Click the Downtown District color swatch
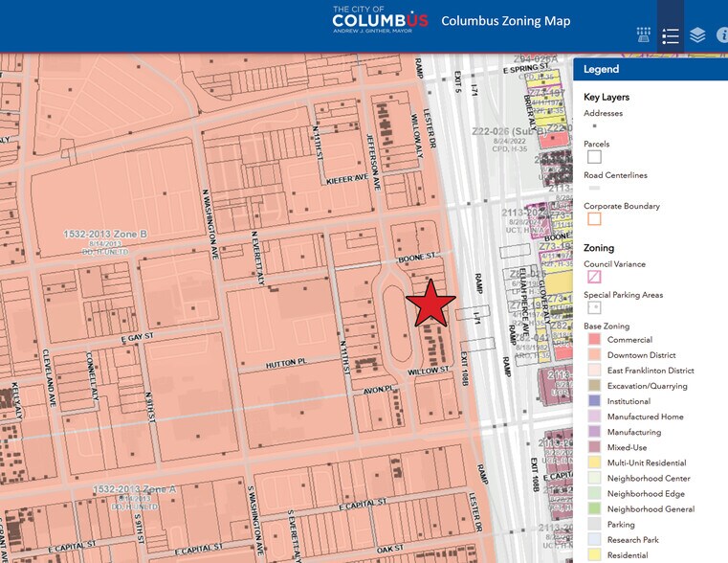Screen dimensions: 728x563 coord(594,355)
